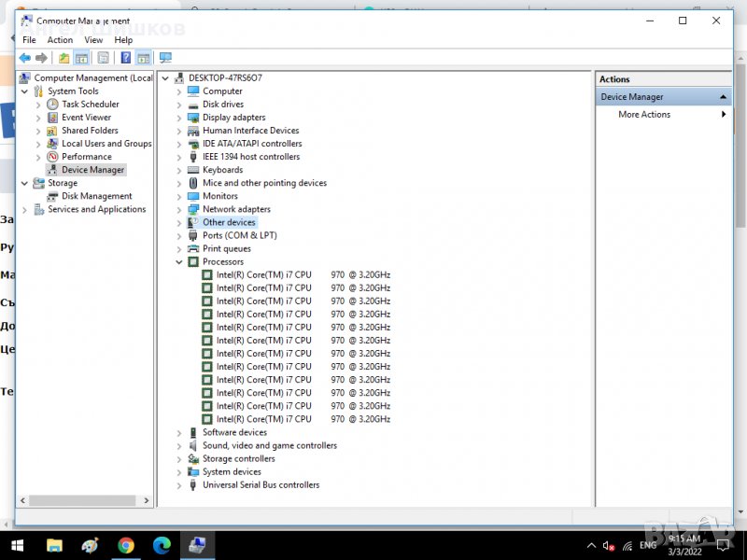Click the Microsoft Edge taskbar icon
Image resolution: width=747 pixels, height=560 pixels.
(162, 545)
